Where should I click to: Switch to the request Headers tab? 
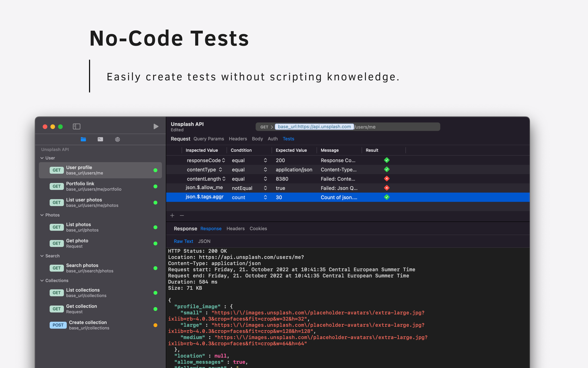tap(238, 139)
